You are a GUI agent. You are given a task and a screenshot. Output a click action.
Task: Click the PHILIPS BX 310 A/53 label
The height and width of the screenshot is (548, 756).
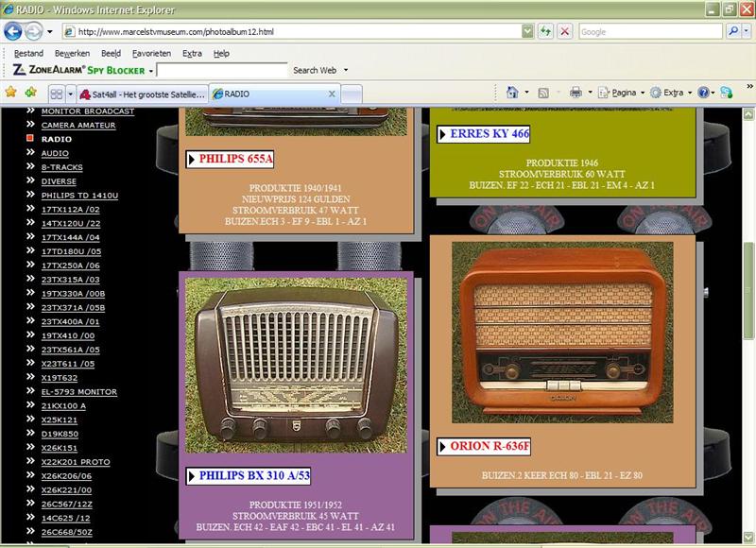248,475
